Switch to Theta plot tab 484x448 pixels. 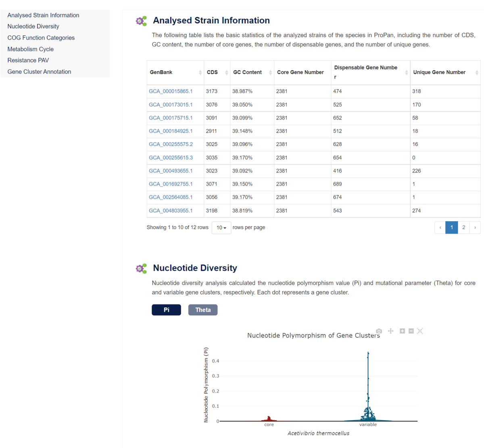[x=203, y=310]
